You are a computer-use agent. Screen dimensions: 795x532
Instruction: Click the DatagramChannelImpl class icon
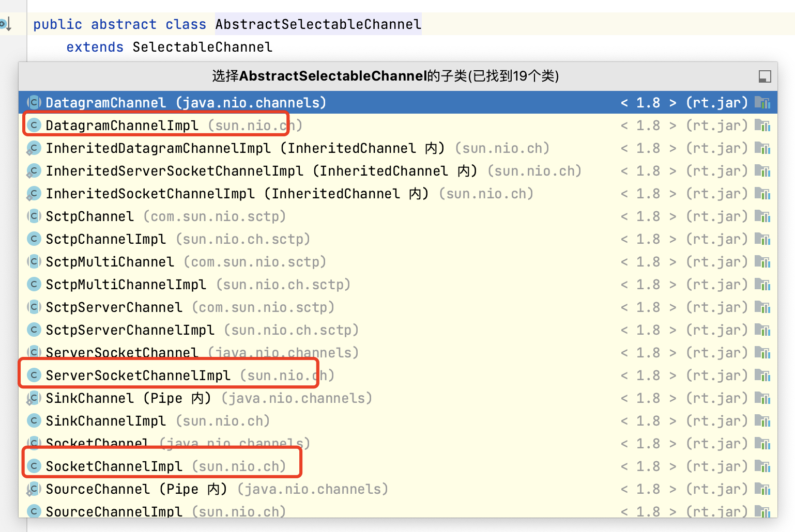coord(34,125)
